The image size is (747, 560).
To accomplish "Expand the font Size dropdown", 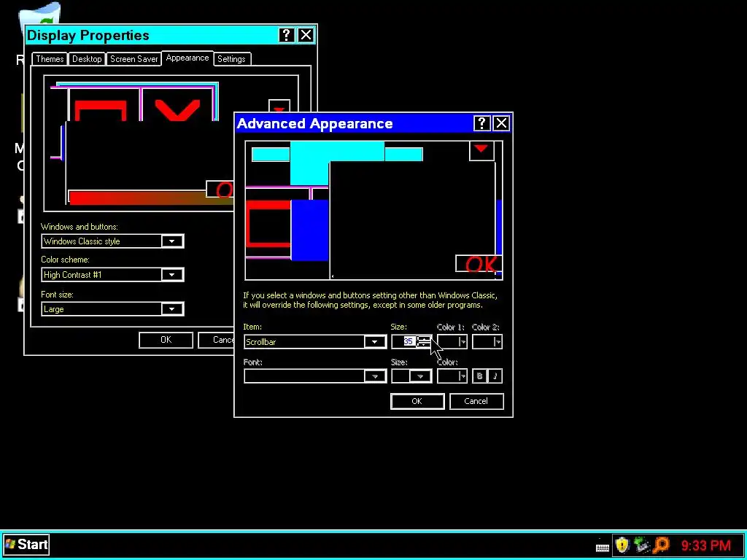I will point(421,376).
